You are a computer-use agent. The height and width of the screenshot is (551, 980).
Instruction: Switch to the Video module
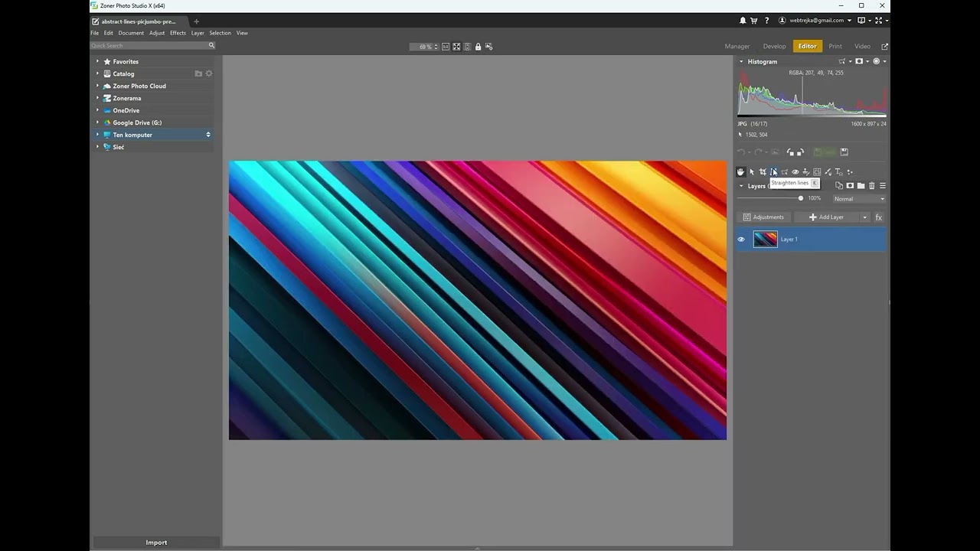[x=862, y=47]
